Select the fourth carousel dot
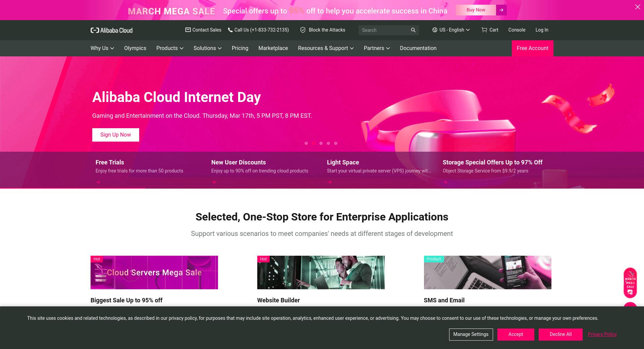This screenshot has width=644, height=349. point(328,143)
